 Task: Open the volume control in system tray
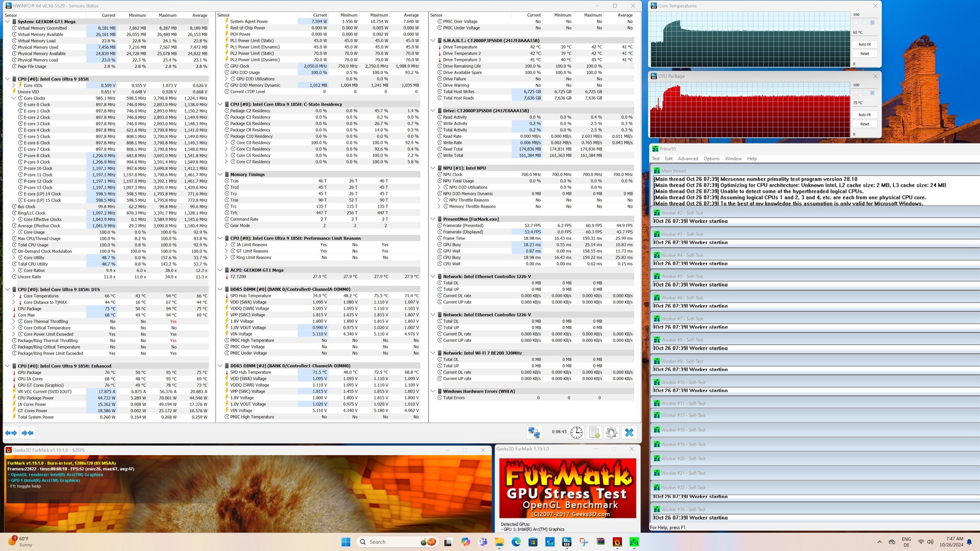pyautogui.click(x=930, y=542)
